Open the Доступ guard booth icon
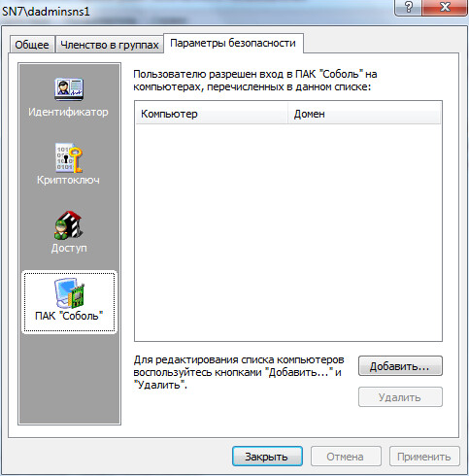The width and height of the screenshot is (469, 476). click(68, 225)
